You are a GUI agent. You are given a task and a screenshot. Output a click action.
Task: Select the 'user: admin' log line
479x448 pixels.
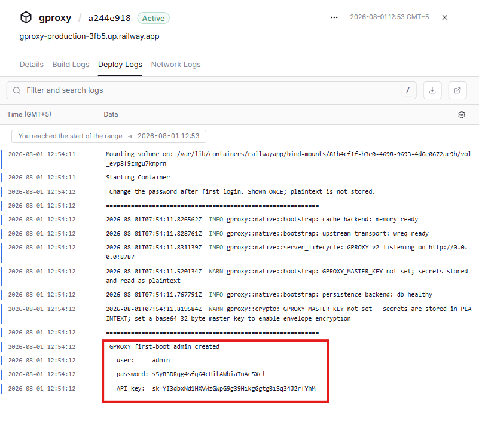(x=239, y=360)
